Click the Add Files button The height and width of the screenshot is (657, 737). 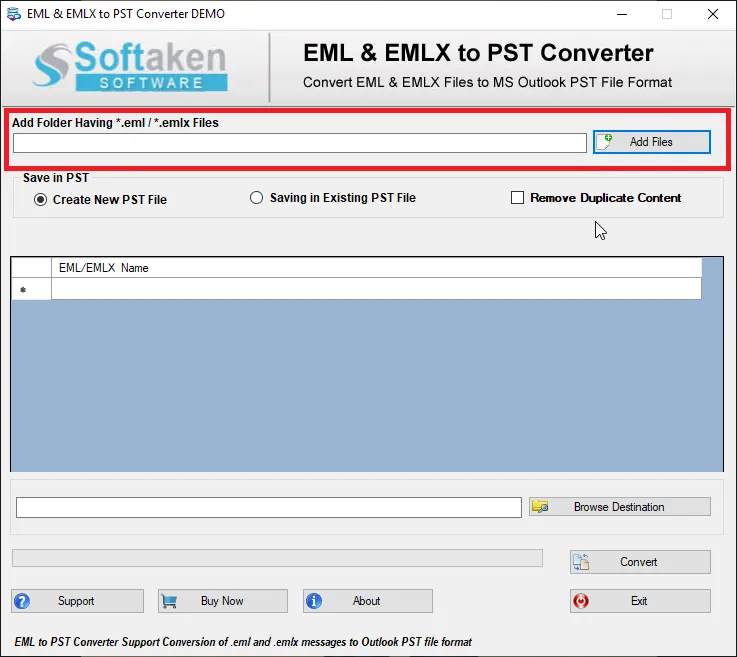[651, 142]
